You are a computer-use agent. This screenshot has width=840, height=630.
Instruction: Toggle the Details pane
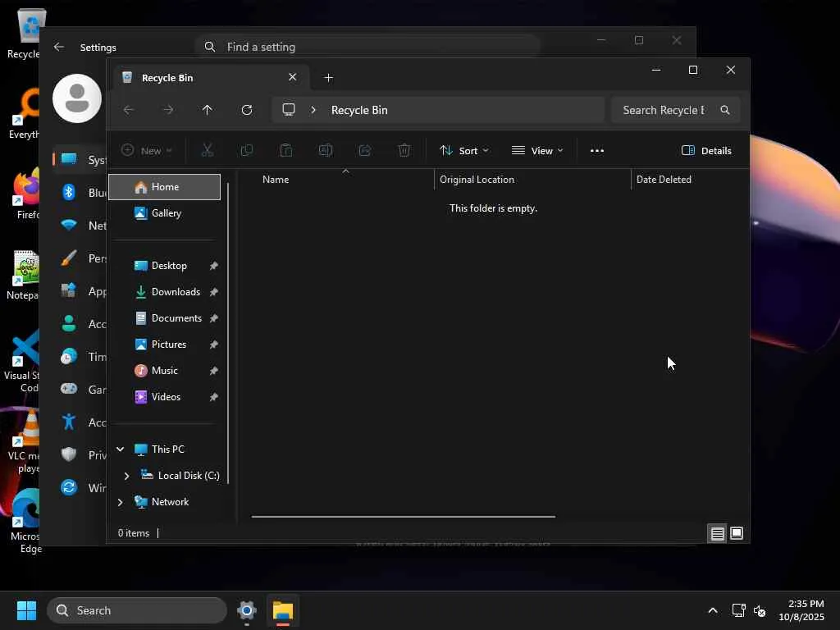pyautogui.click(x=706, y=151)
